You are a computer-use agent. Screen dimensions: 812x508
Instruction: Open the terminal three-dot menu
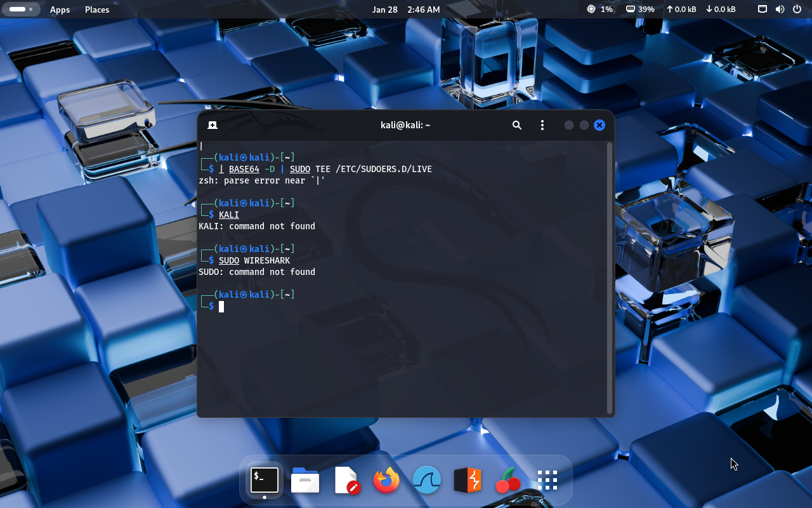pos(542,125)
